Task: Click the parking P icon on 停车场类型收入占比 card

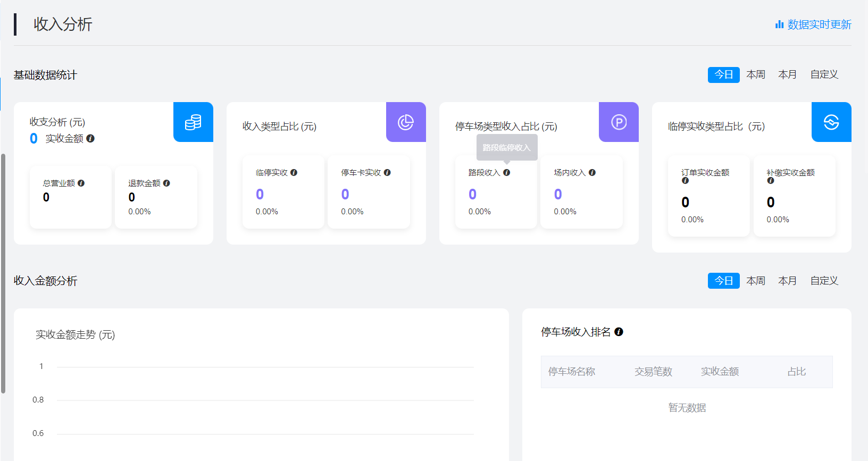Action: click(619, 122)
